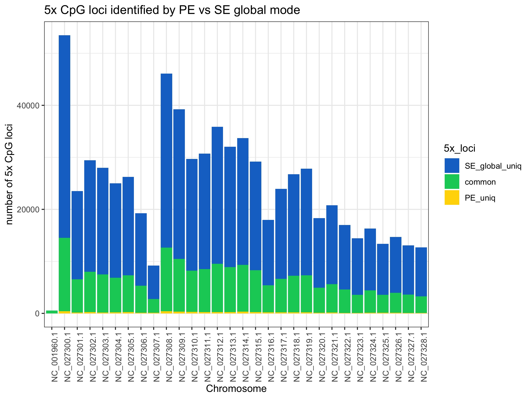Click the blue SE_global_uniq legend swatch
The image size is (532, 399).
tap(452, 165)
